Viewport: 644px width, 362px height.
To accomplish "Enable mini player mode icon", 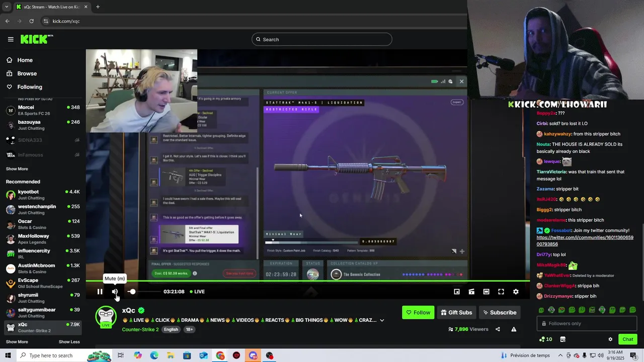I will click(457, 292).
